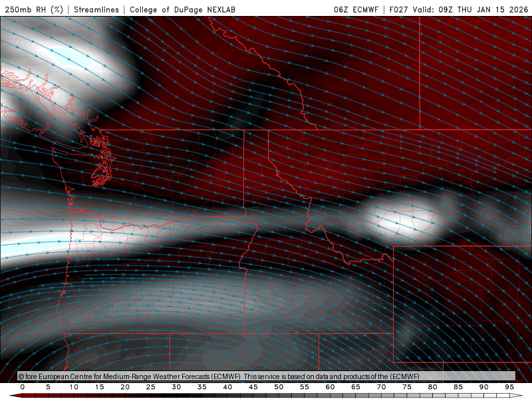Click the "85" color scale label
The image size is (532, 399).
[458, 387]
